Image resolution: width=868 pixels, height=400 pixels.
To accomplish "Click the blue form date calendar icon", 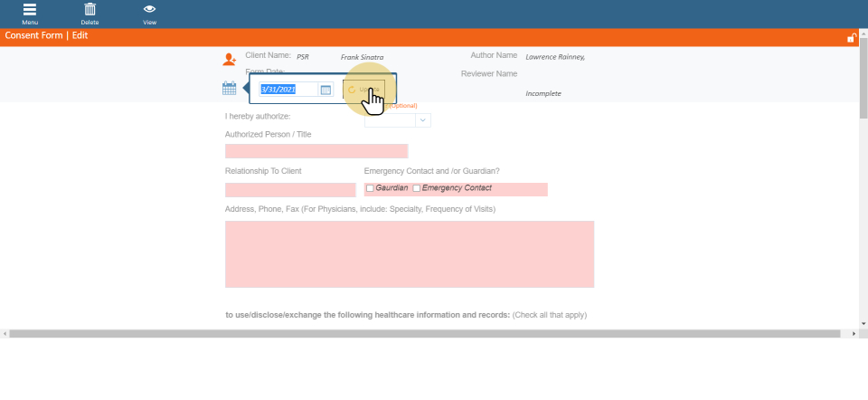I will tap(230, 89).
